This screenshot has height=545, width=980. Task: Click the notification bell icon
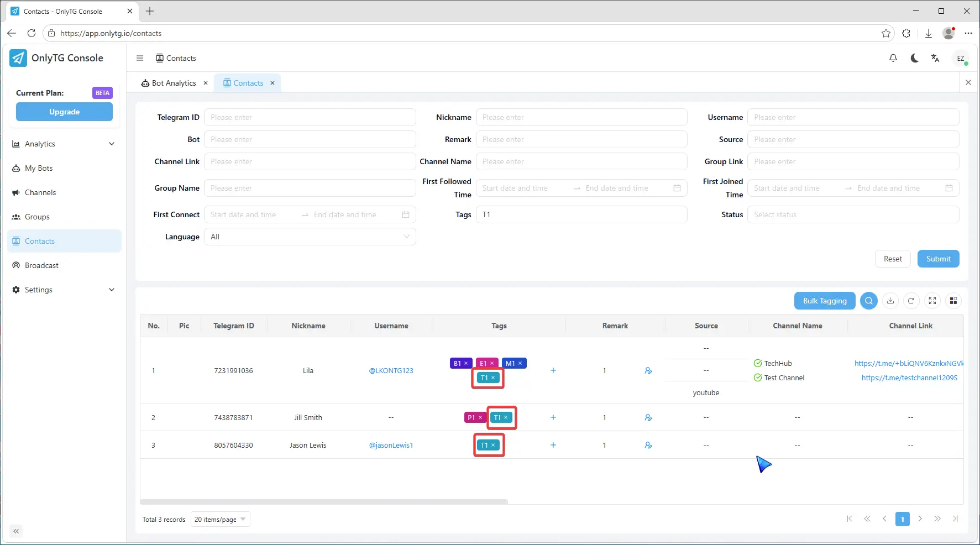coord(893,58)
